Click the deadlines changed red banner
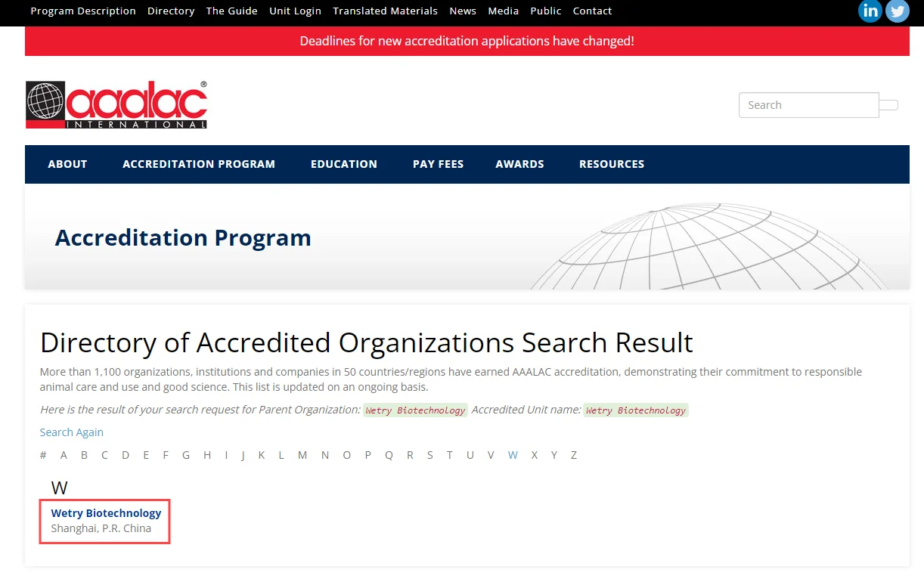 (467, 41)
